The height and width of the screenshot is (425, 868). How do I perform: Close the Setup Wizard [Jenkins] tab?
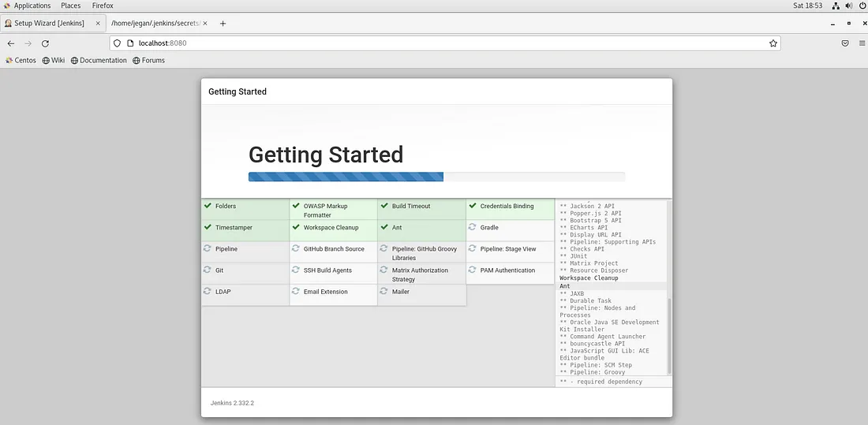click(98, 23)
